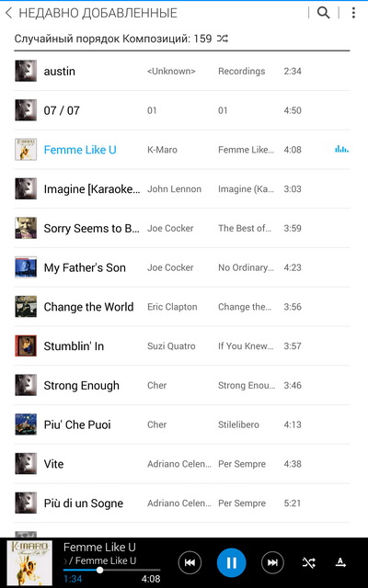Tap the back arrow beside НЕДАВНО ДОБАВЛЕННЫЕ
Image resolution: width=368 pixels, height=588 pixels.
point(9,13)
